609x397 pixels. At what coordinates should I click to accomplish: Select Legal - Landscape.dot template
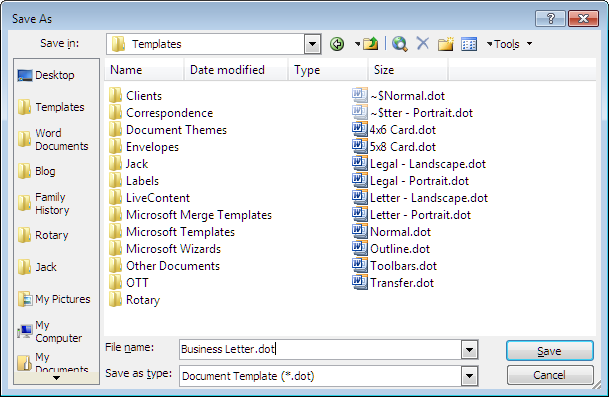419,164
